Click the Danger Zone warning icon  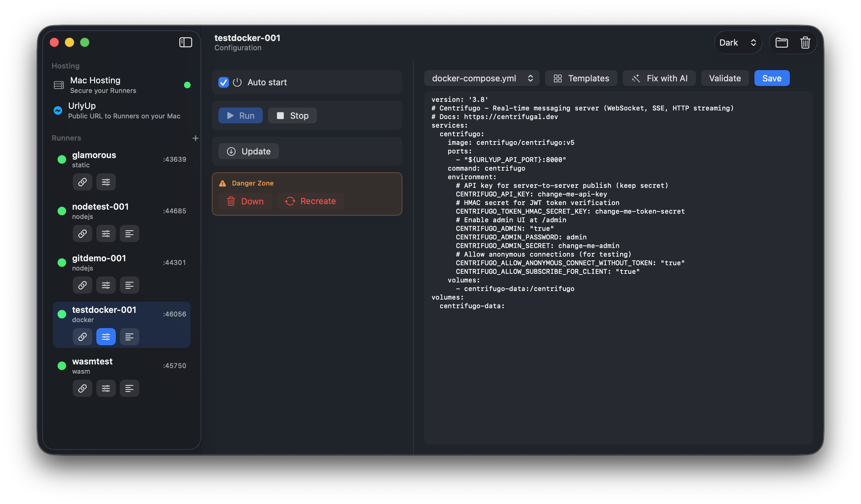click(x=222, y=183)
